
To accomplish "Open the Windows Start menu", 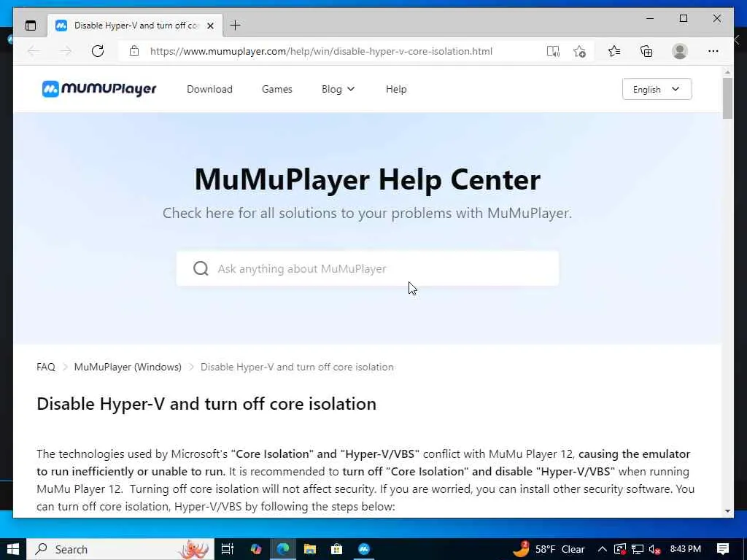I will 13,549.
